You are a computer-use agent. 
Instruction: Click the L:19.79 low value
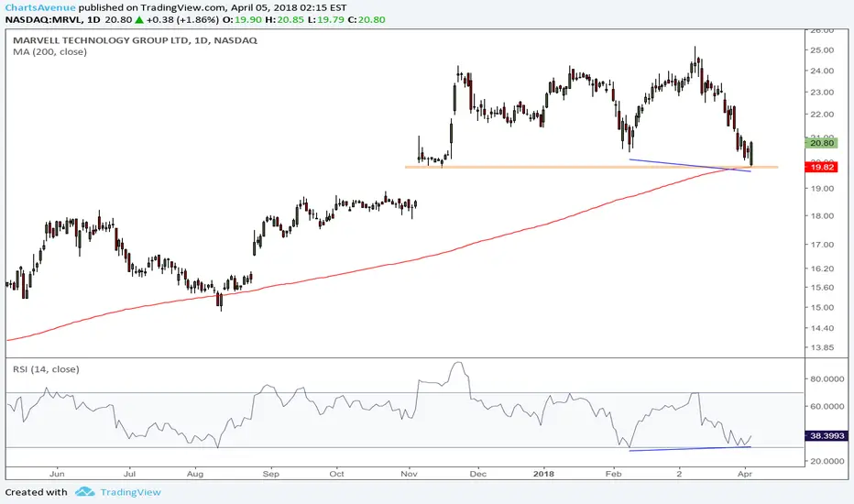[x=326, y=19]
